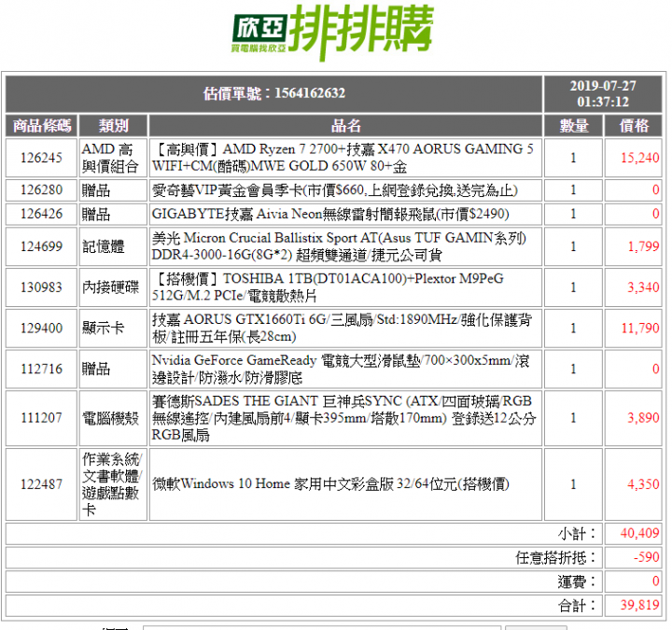Image resolution: width=672 pixels, height=630 pixels.
Task: Click the 內接硬碟 category cell
Action: click(x=113, y=287)
